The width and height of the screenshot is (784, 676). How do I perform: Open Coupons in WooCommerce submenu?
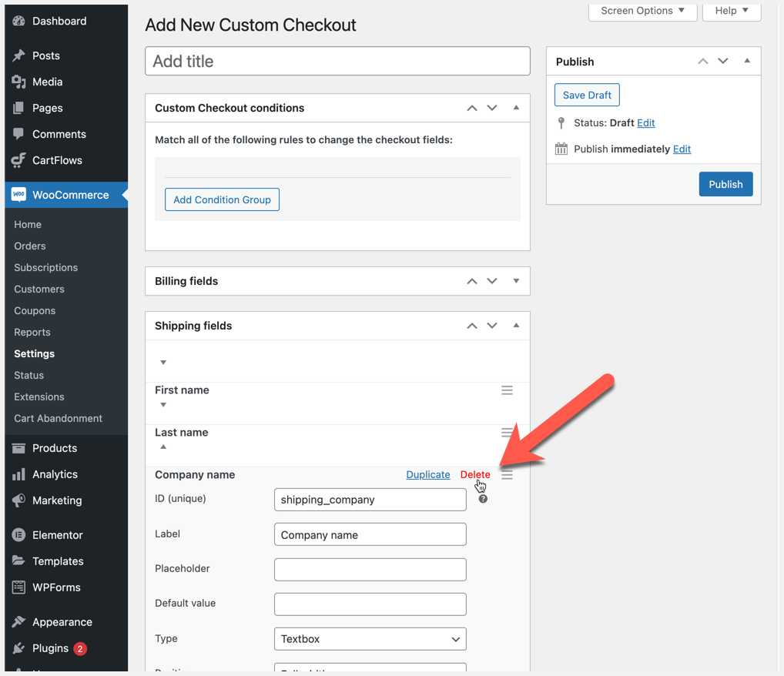[x=35, y=310]
